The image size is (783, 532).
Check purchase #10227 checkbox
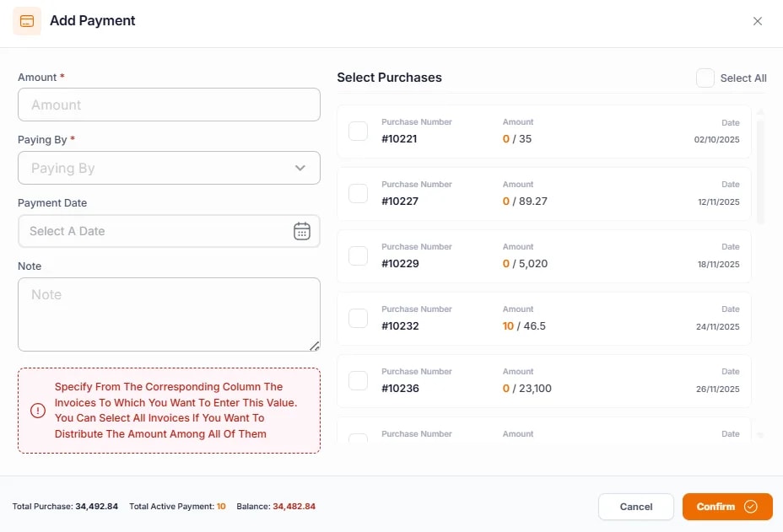point(358,193)
